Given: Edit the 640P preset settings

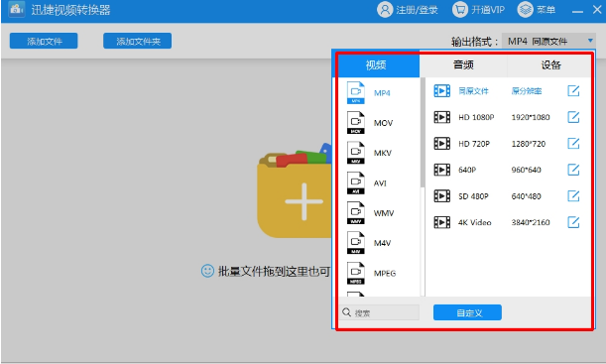Looking at the screenshot, I should point(573,170).
